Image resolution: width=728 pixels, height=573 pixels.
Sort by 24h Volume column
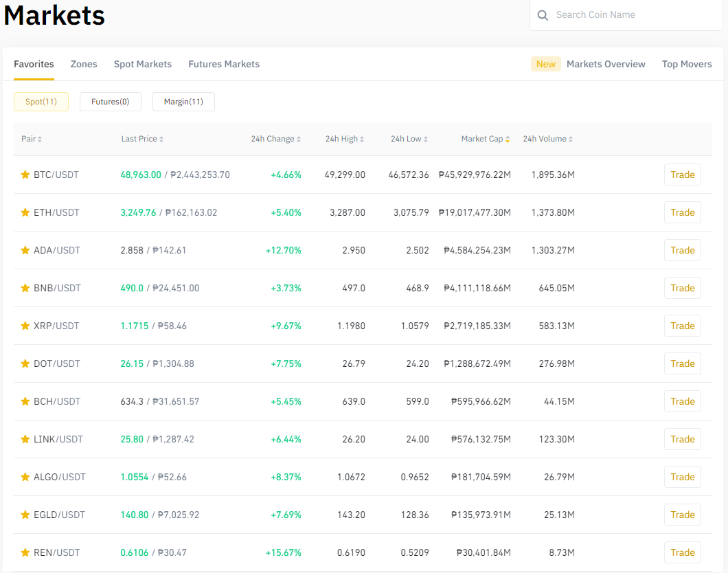[x=547, y=139]
